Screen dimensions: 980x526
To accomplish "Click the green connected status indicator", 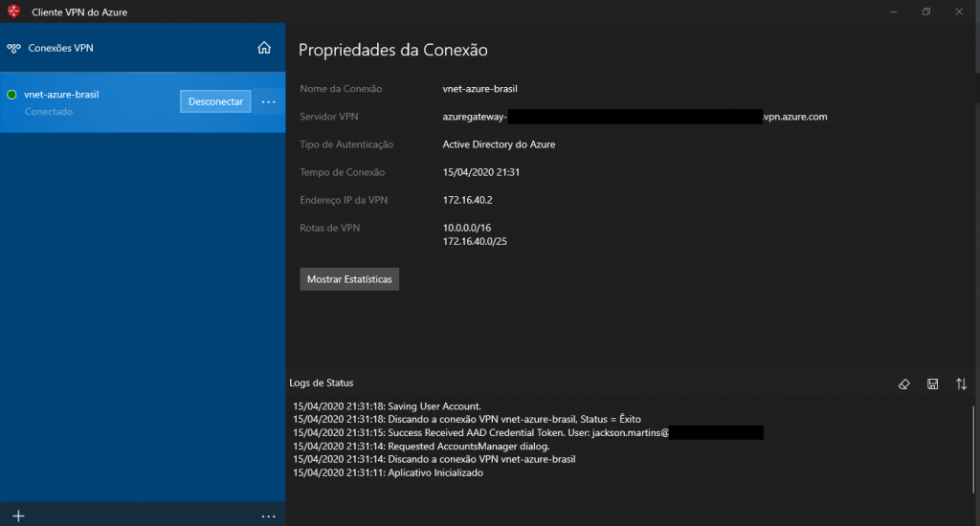I will click(x=11, y=95).
